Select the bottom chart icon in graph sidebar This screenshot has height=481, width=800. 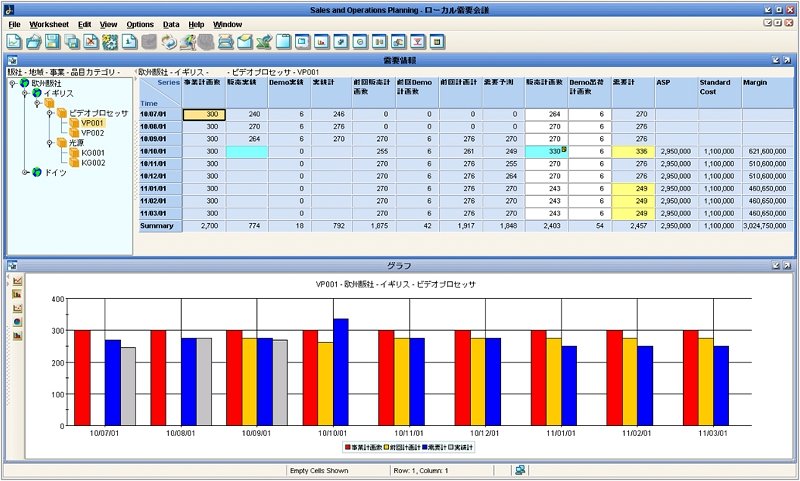(18, 336)
